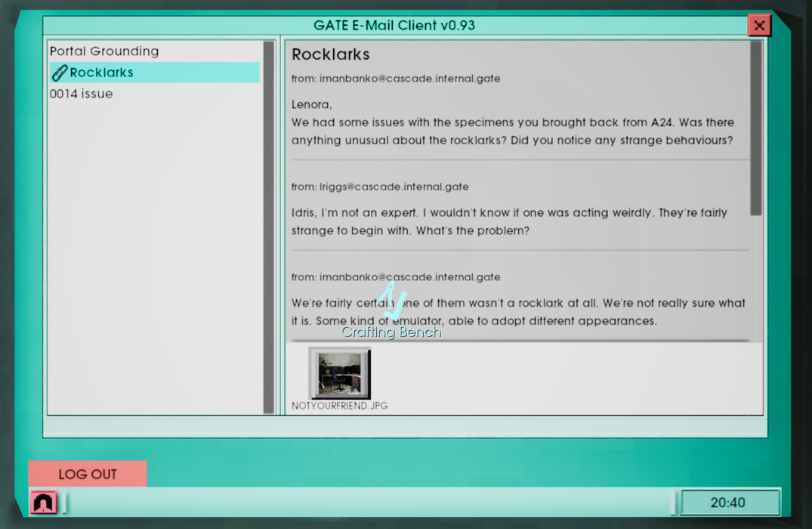Click the first imanbanko sender address
Screen dimensions: 812x529
(x=396, y=79)
